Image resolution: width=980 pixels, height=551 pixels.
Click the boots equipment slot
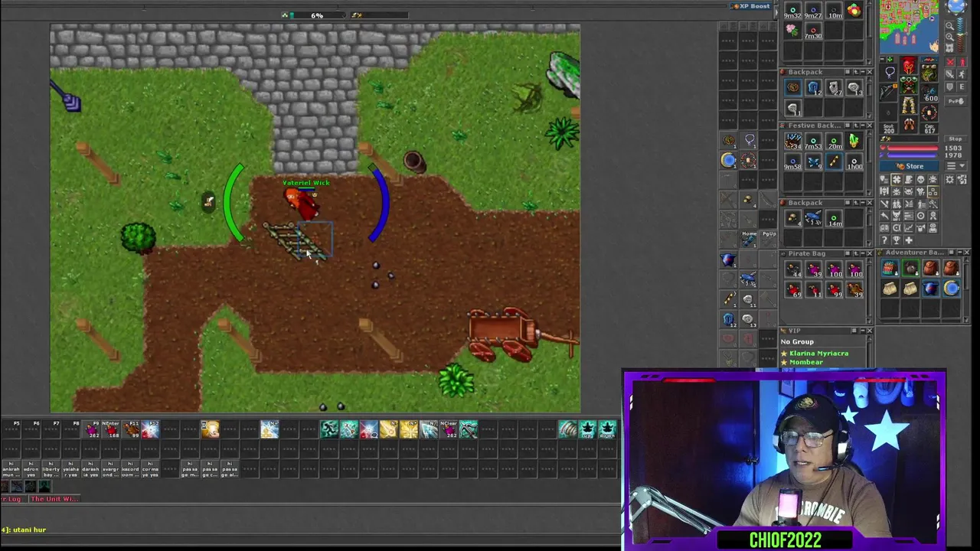(x=909, y=124)
